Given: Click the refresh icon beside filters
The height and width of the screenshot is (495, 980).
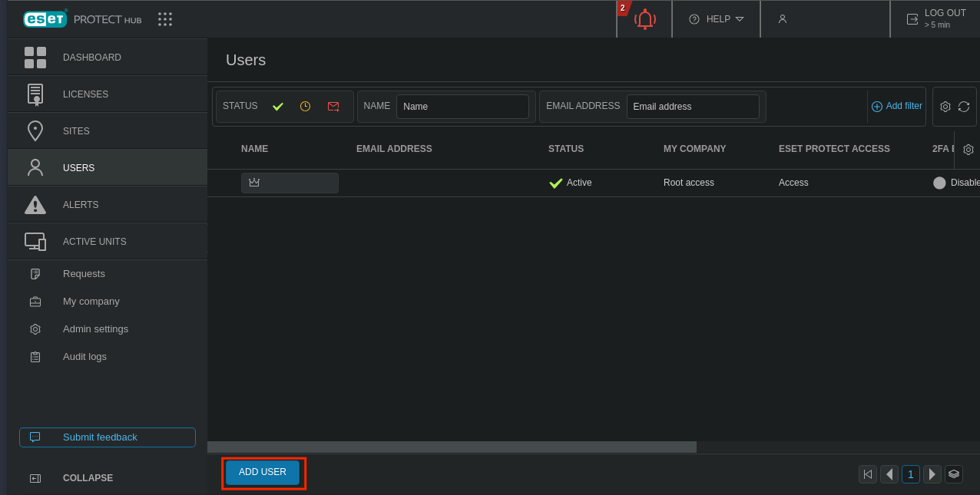Looking at the screenshot, I should (x=964, y=107).
